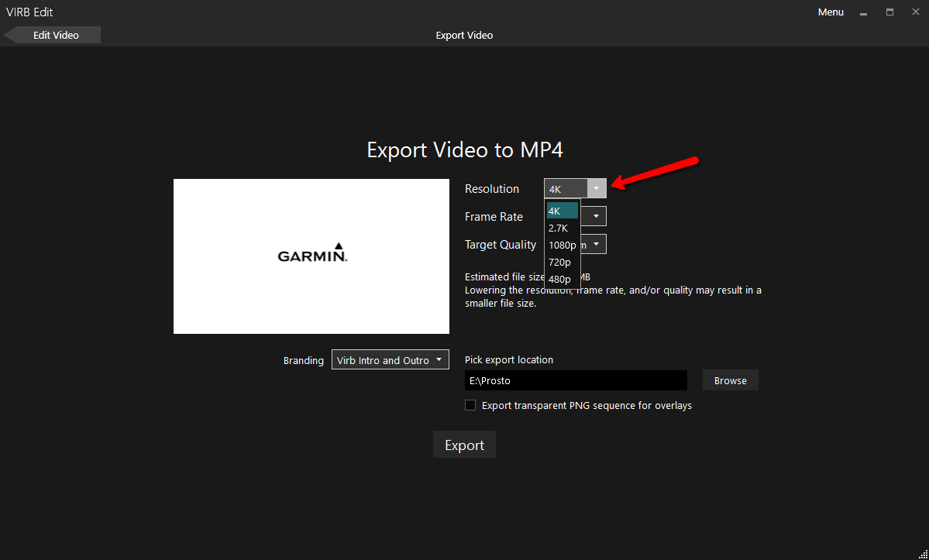Click the Export Video header title
Viewport: 929px width, 560px height.
pos(464,35)
